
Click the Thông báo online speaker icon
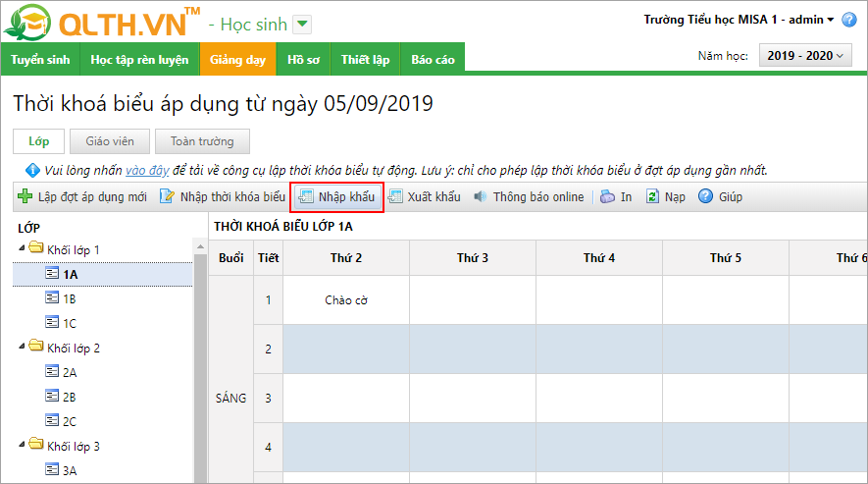click(x=481, y=196)
